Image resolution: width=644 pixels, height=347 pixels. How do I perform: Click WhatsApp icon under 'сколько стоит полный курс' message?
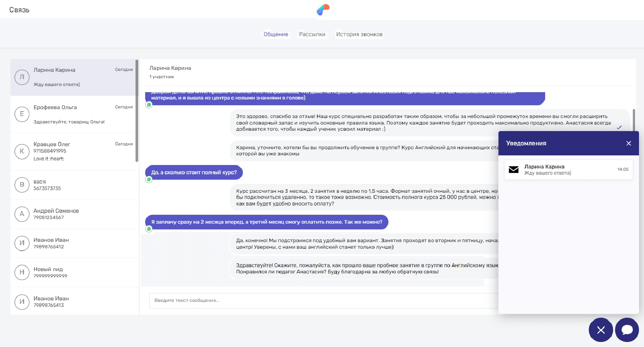(149, 180)
